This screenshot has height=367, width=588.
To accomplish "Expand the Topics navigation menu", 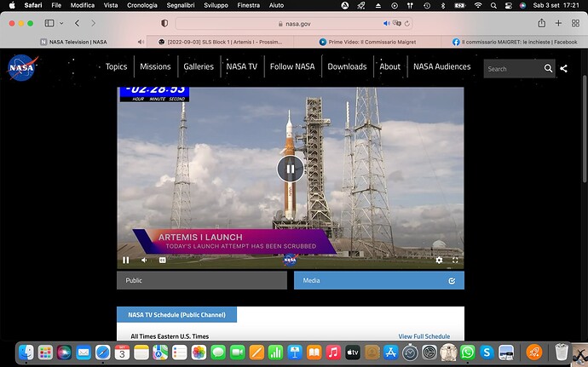I will pos(116,66).
